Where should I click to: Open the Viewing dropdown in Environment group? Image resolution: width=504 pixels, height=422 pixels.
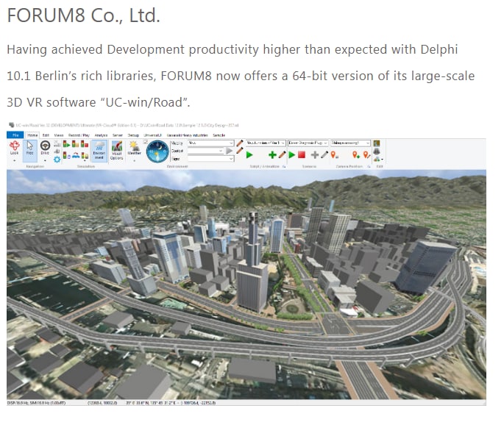coord(210,143)
